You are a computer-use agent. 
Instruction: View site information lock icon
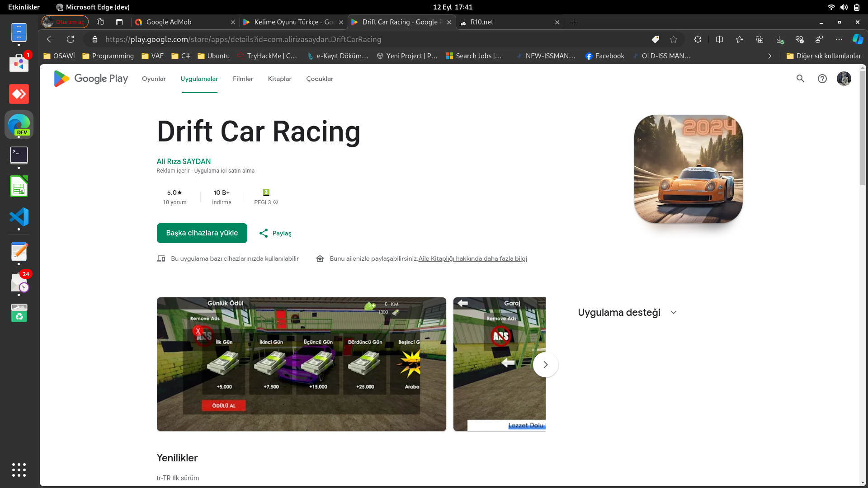[x=95, y=39]
